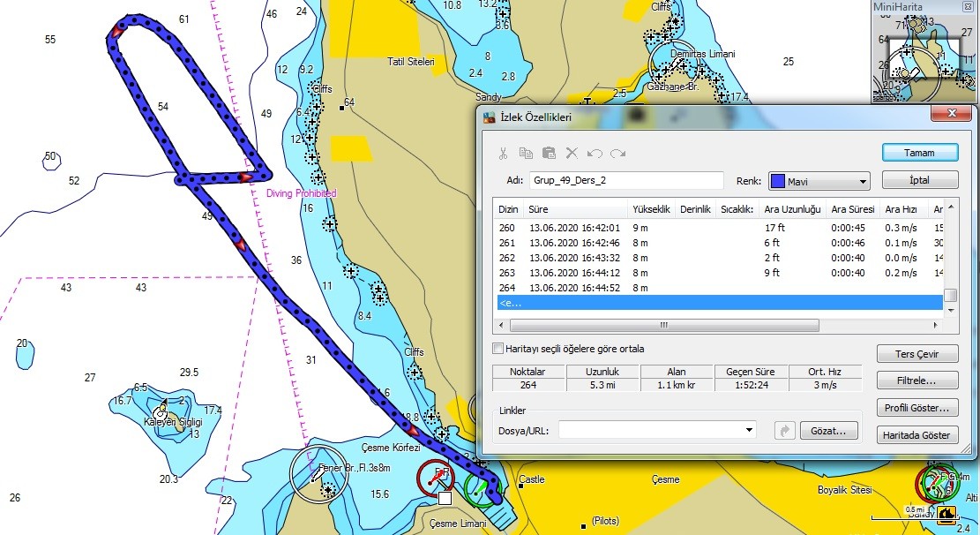Click the Ara Uzunluğu column header
980x535 pixels.
[x=792, y=209]
